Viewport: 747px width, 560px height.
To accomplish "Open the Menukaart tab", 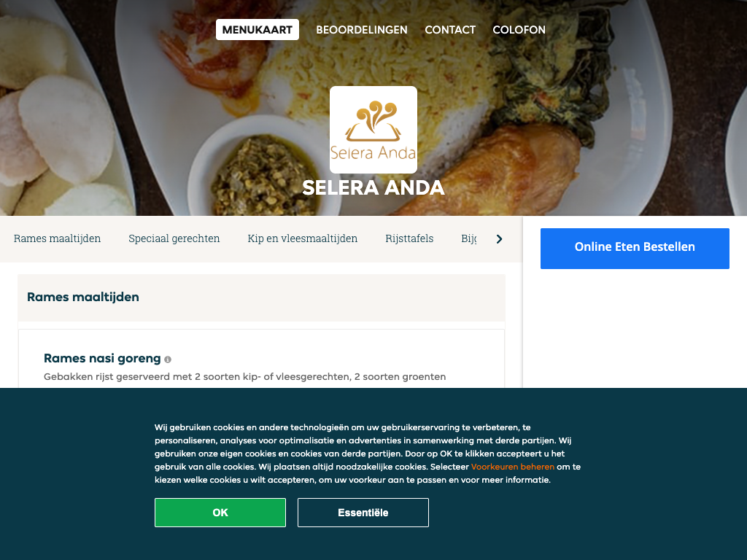I will pos(258,29).
